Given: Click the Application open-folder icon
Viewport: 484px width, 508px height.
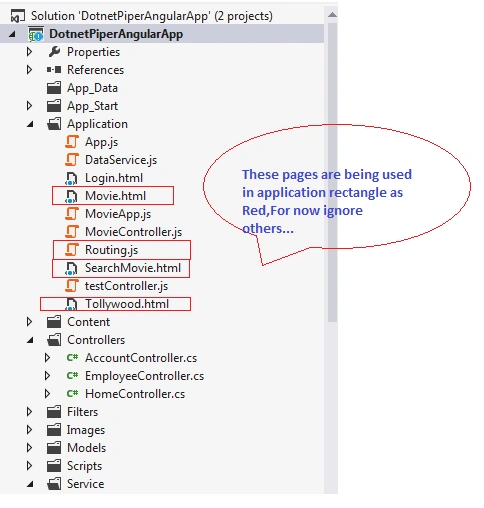Looking at the screenshot, I should 54,124.
